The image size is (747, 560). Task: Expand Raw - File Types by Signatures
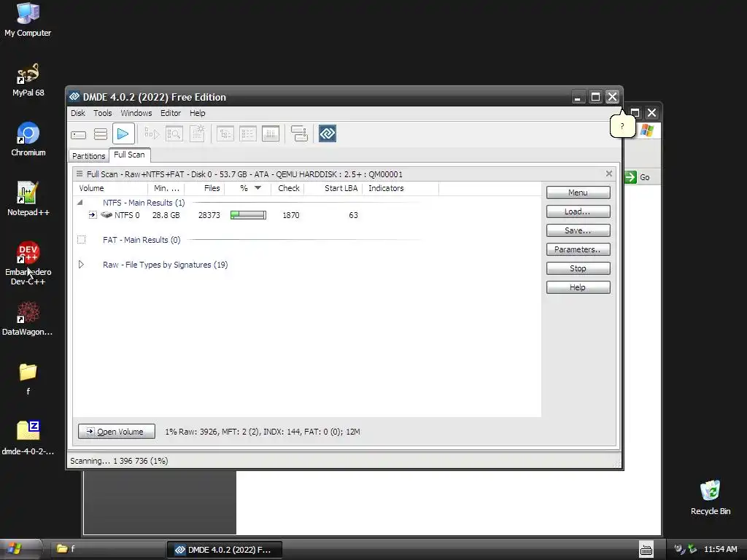pos(81,264)
